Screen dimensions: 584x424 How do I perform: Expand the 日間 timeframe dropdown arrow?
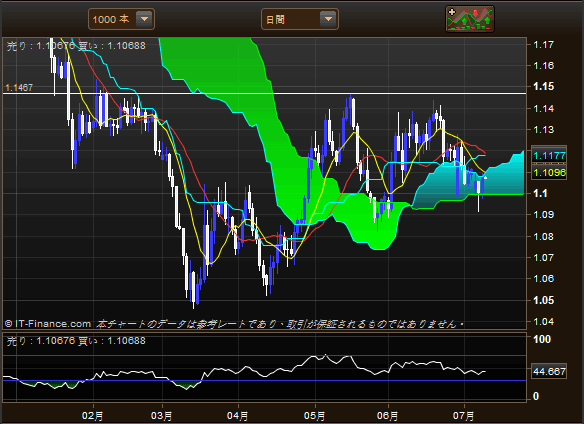pos(328,19)
